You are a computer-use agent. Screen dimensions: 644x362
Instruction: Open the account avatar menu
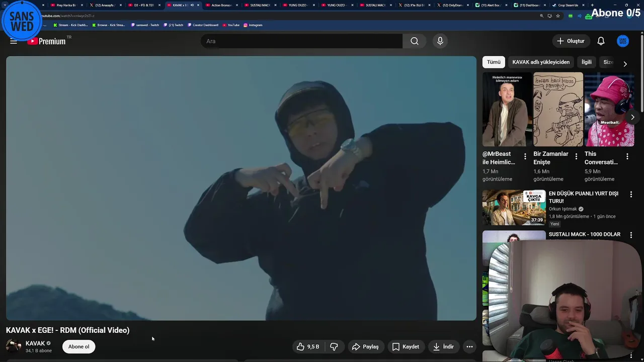coord(623,41)
